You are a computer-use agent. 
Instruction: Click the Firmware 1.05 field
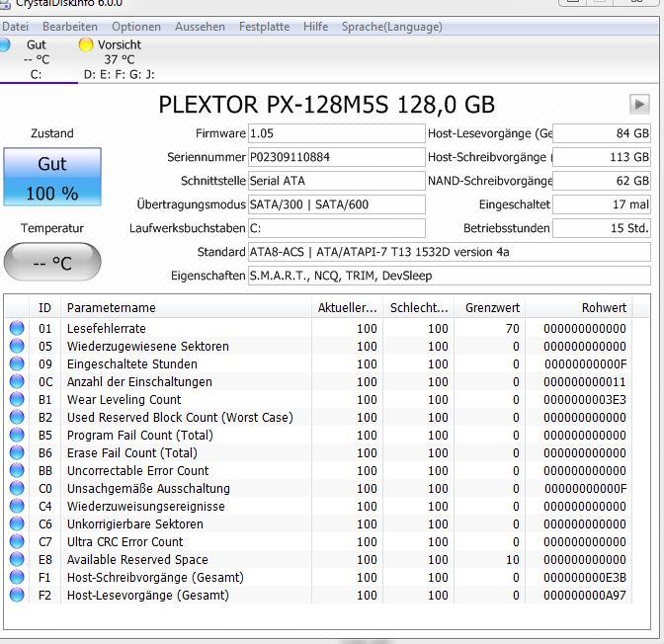click(336, 133)
